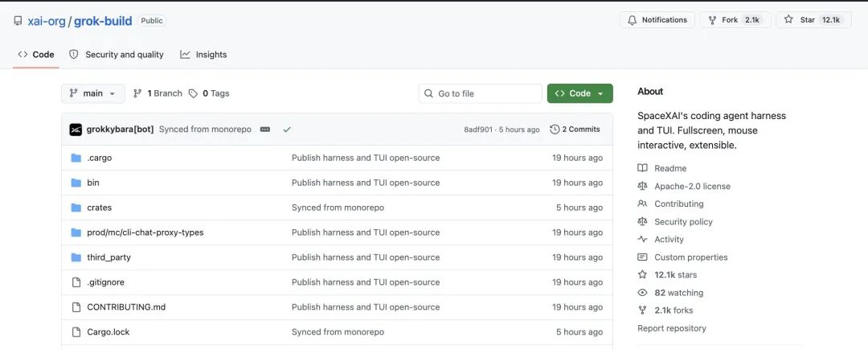Click the Notifications bell button
868x350 pixels.
click(657, 20)
